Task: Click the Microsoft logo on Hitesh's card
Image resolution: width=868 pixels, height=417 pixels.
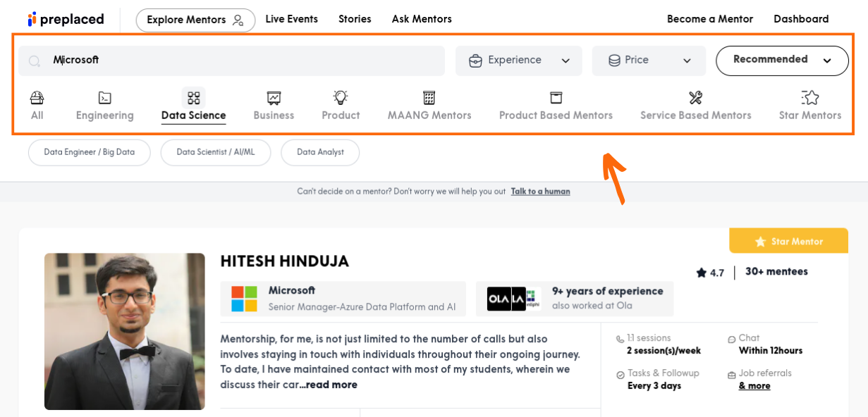Action: point(244,299)
